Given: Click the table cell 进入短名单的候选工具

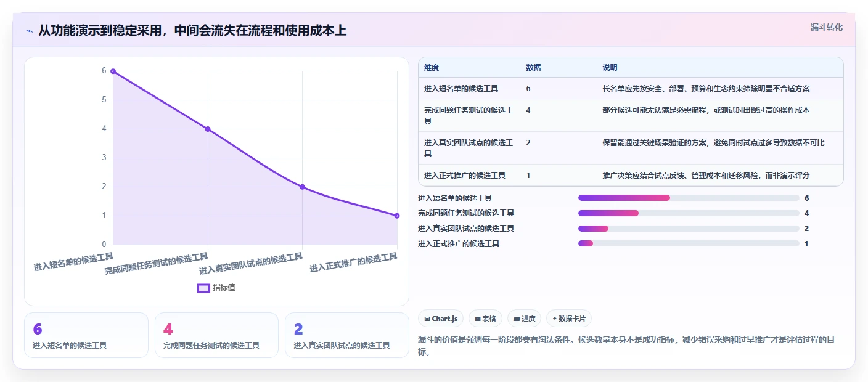Looking at the screenshot, I should point(461,89).
